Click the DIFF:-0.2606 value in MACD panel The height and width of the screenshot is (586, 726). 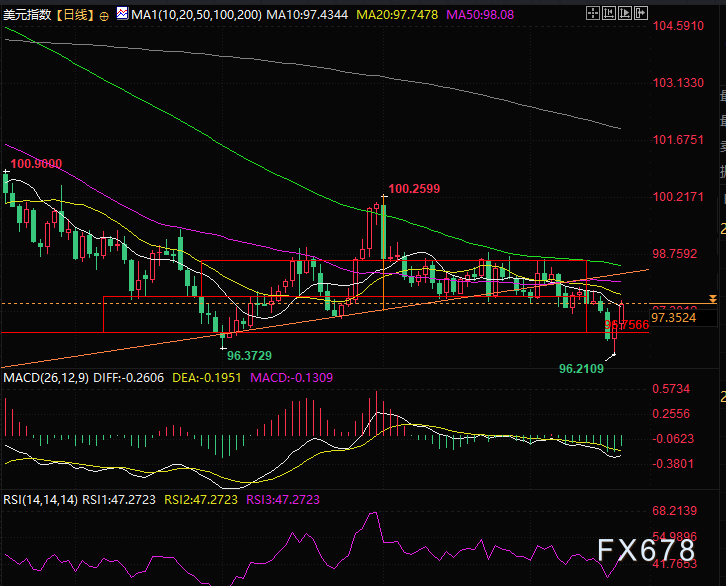[x=128, y=379]
